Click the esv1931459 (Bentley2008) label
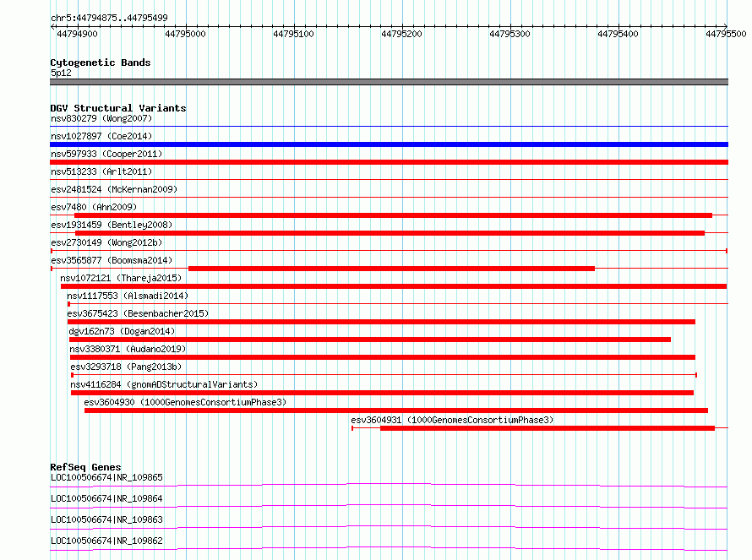This screenshot has height=560, width=752. [112, 225]
